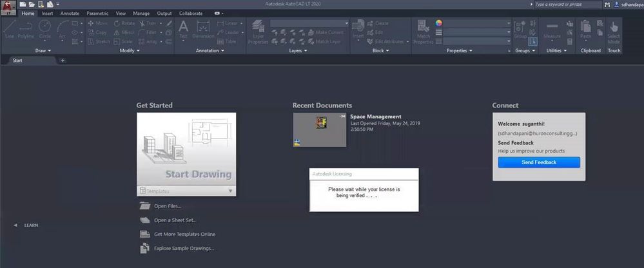
Task: Select the Text annotation tool
Action: tap(183, 30)
